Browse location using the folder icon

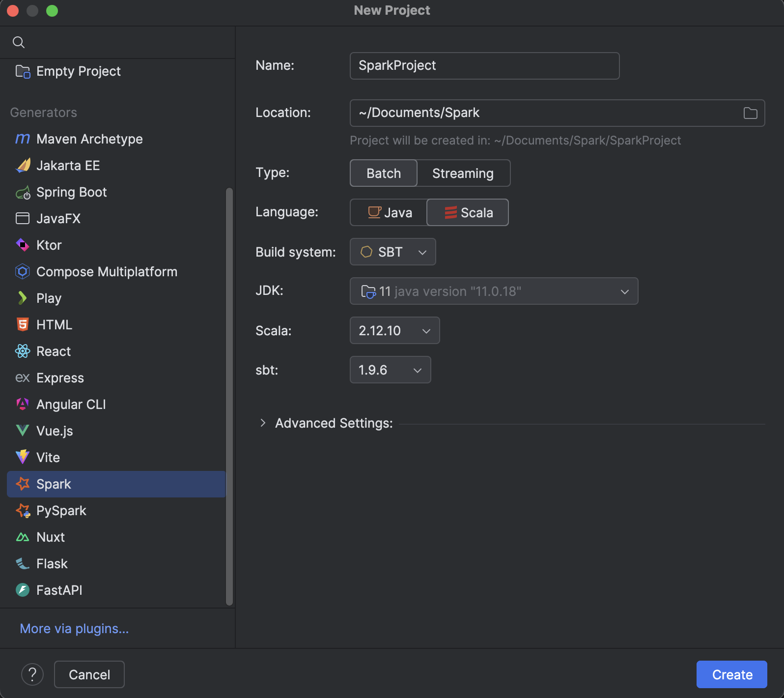(750, 113)
